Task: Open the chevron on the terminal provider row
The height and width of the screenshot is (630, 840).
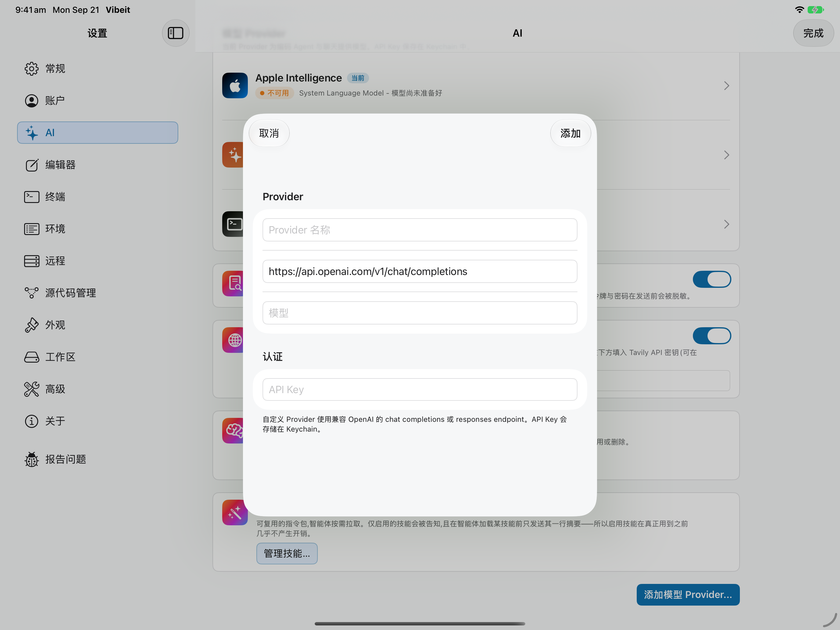Action: 726,224
